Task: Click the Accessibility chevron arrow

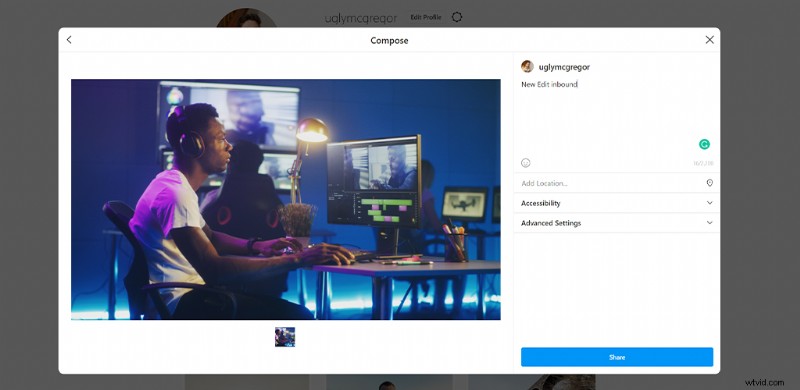Action: pos(709,203)
